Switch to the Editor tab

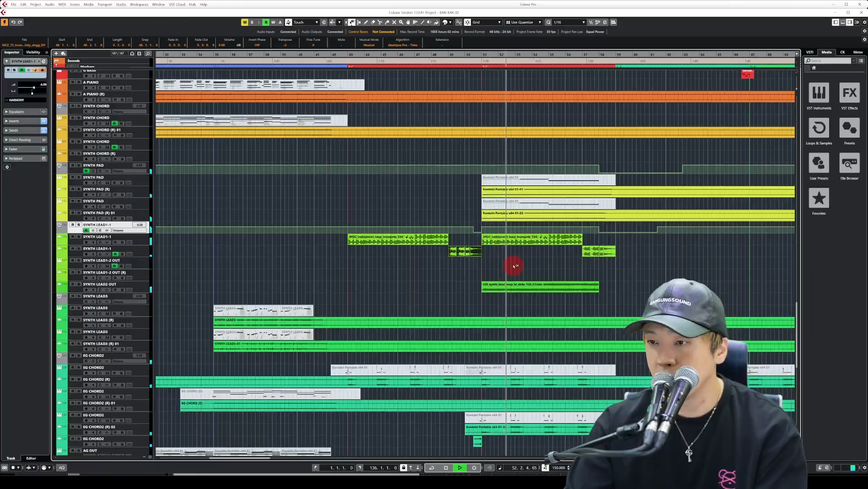tap(31, 458)
